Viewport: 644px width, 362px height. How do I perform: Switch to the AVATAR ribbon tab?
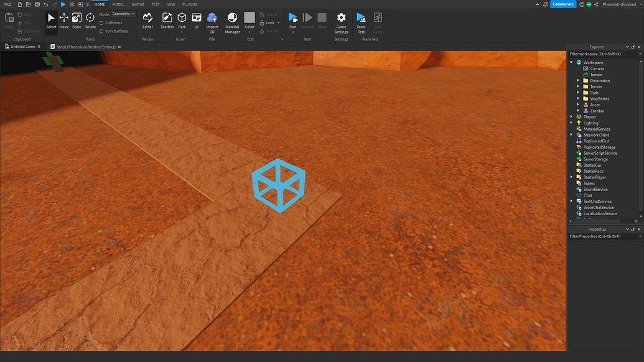(138, 4)
